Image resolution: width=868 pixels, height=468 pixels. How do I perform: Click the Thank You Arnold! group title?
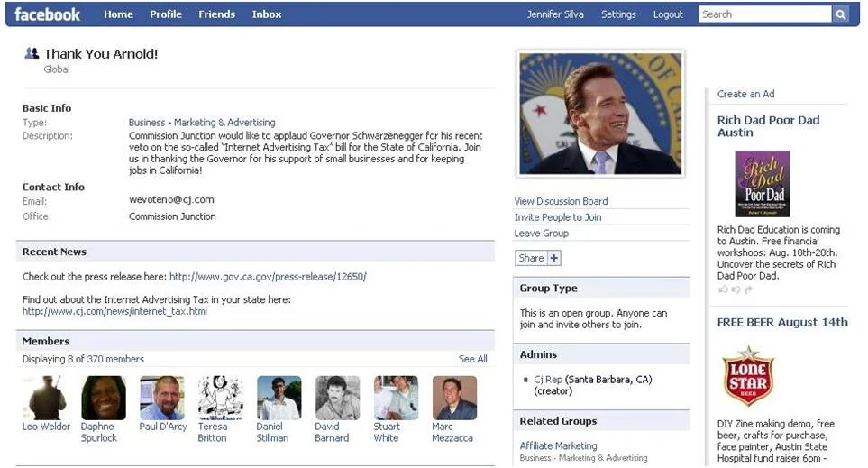pos(101,54)
